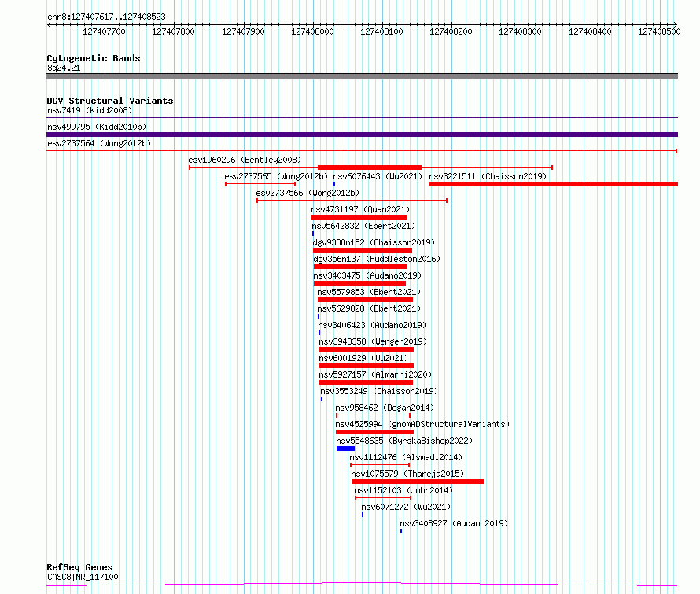700x594 pixels.
Task: Click nsv1075579 (Thareja2015) label
Action: 407,474
